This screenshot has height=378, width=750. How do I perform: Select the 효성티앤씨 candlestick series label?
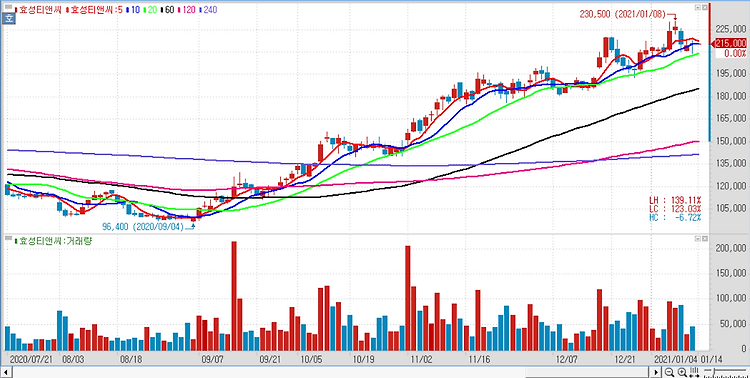coord(38,10)
